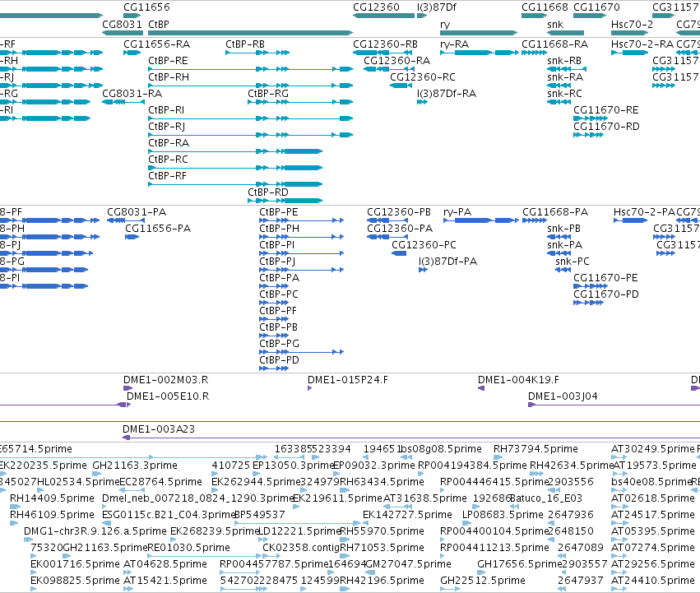This screenshot has height=593, width=700.
Task: Select the CG11668-RA transcript label
Action: click(x=555, y=44)
